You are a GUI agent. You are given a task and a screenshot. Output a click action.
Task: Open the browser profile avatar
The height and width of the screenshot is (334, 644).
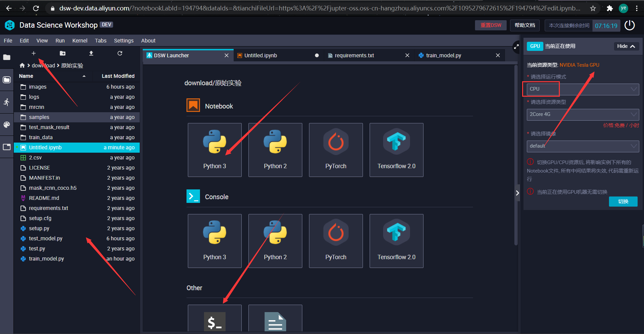[x=623, y=8]
